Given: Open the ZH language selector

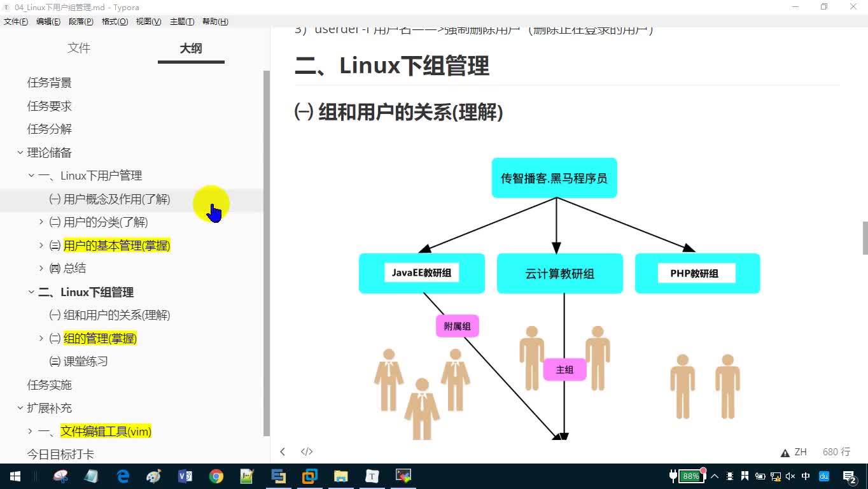Looking at the screenshot, I should [x=801, y=452].
